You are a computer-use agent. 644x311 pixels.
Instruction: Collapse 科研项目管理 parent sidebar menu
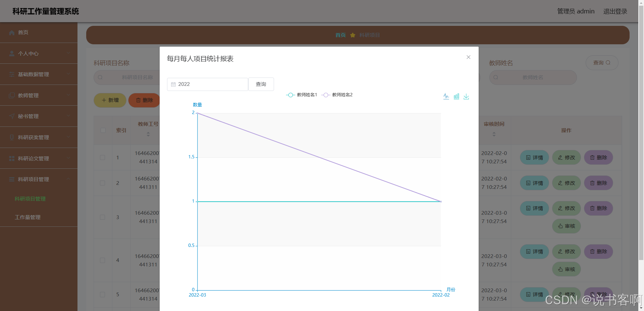tap(39, 179)
